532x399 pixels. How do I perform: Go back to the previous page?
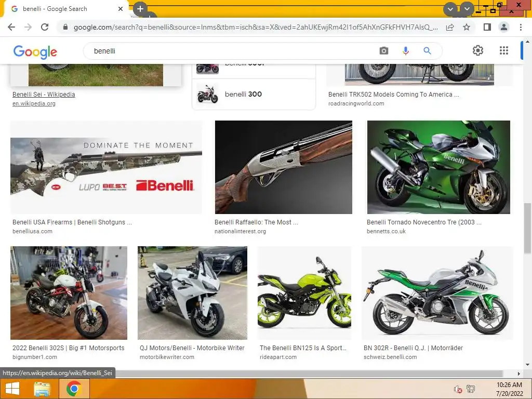coord(11,27)
